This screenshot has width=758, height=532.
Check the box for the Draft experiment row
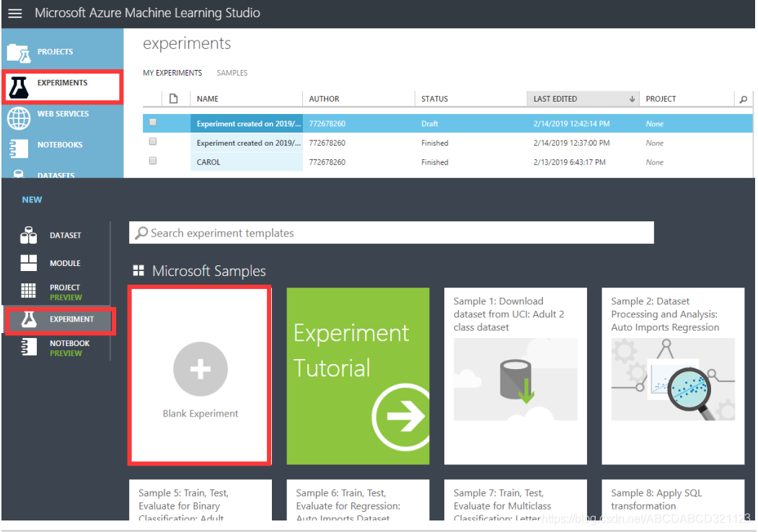click(153, 123)
